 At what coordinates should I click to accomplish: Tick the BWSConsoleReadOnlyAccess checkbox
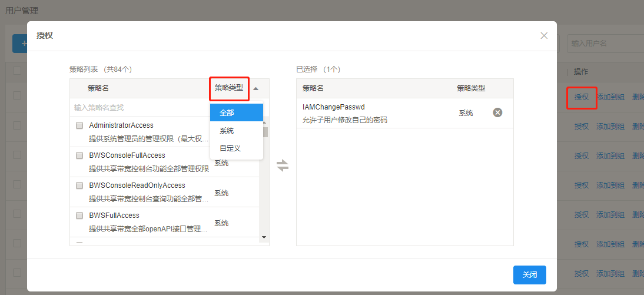pos(79,185)
